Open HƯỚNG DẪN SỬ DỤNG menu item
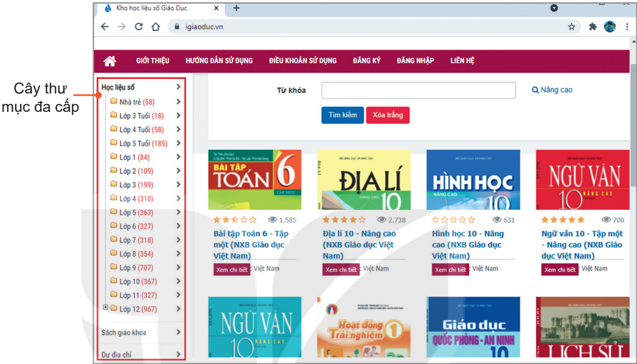 point(220,61)
